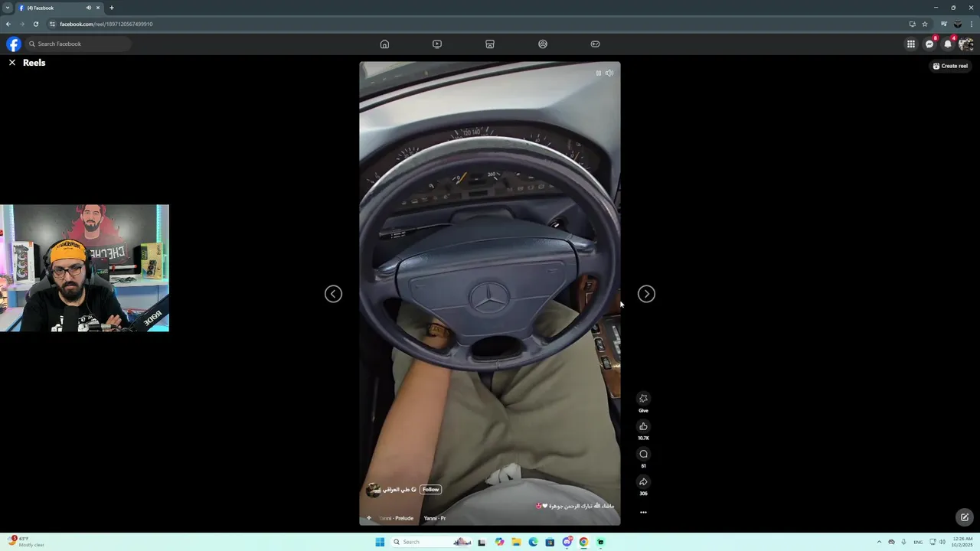
Task: Open reel's more options ellipsis
Action: pyautogui.click(x=643, y=513)
